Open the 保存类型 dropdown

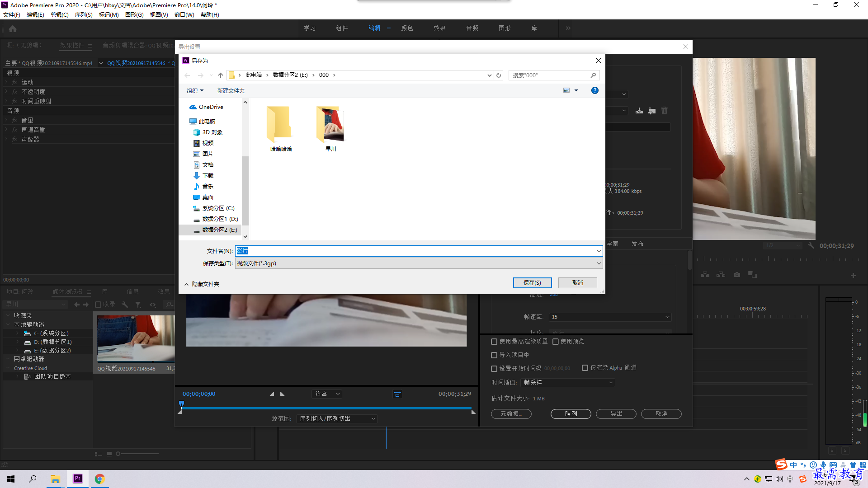pos(419,263)
